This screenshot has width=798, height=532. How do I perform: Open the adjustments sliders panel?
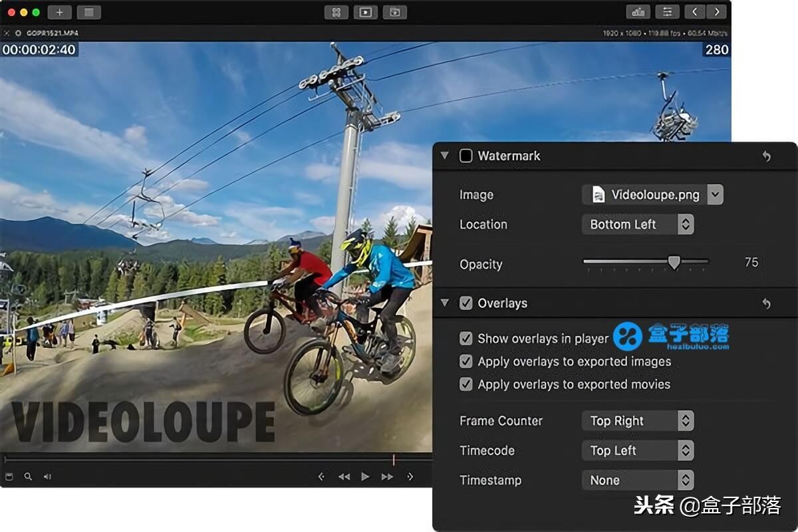tap(667, 12)
